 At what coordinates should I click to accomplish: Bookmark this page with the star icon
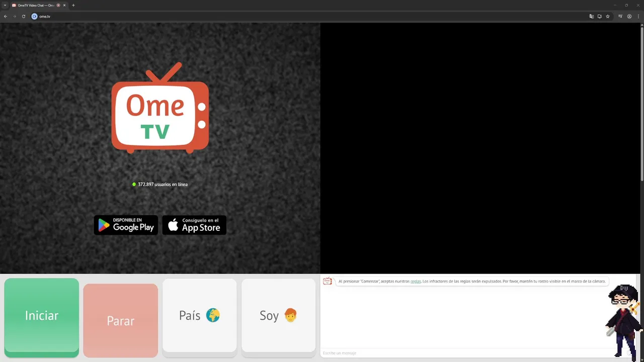click(608, 17)
